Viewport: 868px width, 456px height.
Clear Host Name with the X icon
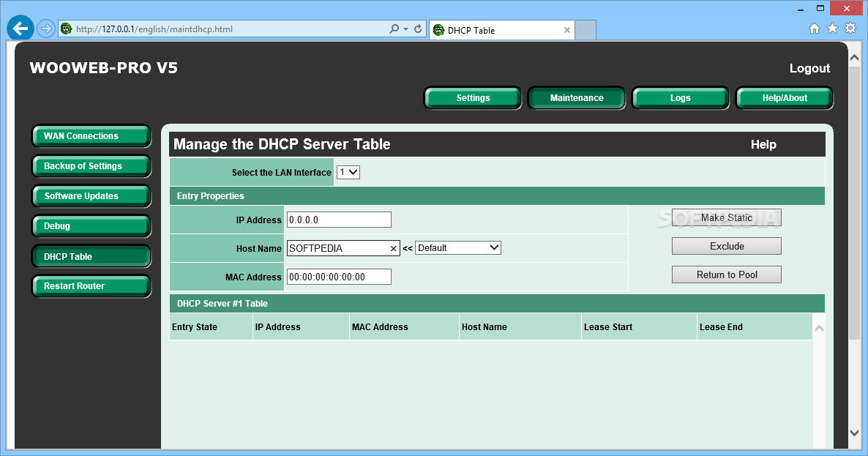393,248
